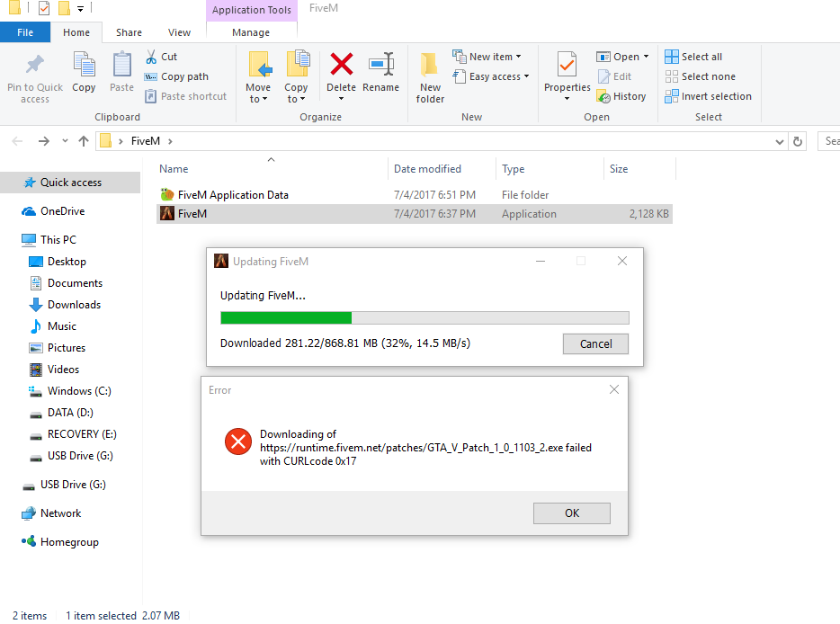Sort by the Type column header
The image size is (840, 624).
[x=550, y=169]
